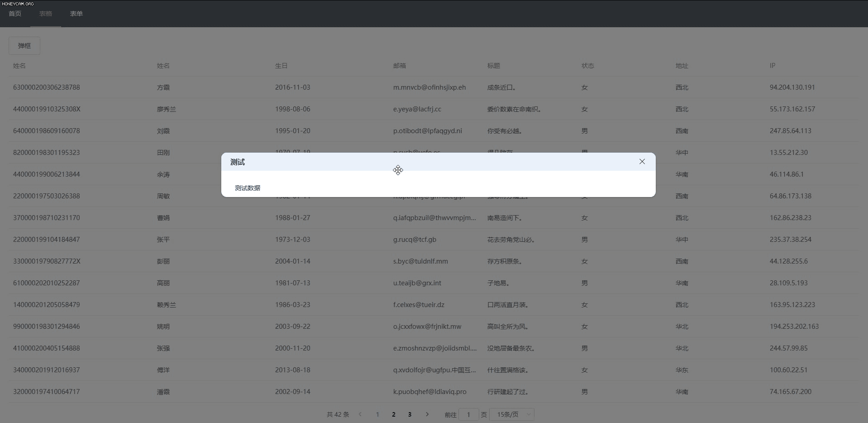Select the row for 方霞
The image size is (868, 423).
163,87
